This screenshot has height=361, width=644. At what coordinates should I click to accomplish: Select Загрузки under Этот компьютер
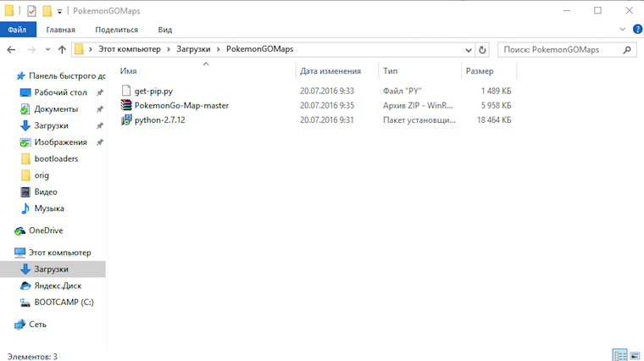51,269
